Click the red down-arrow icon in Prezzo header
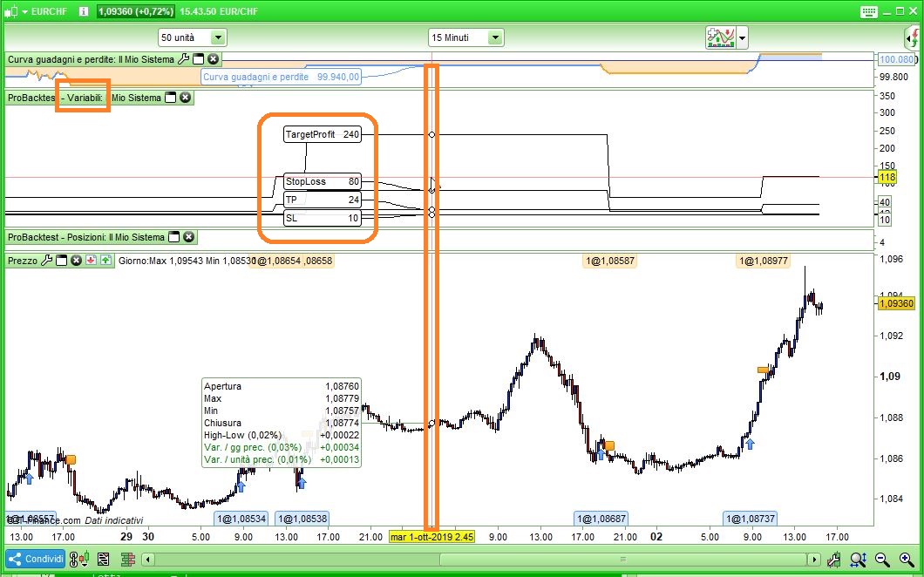 point(91,260)
